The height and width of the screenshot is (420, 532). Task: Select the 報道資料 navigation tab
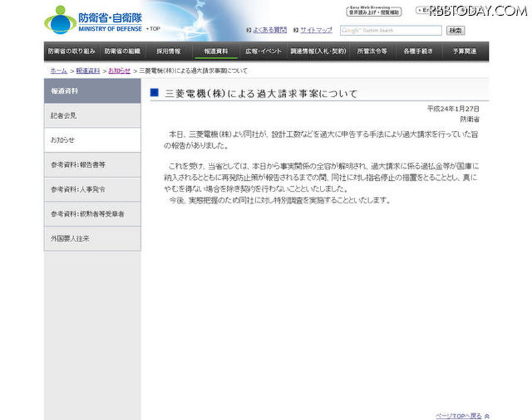pyautogui.click(x=216, y=51)
